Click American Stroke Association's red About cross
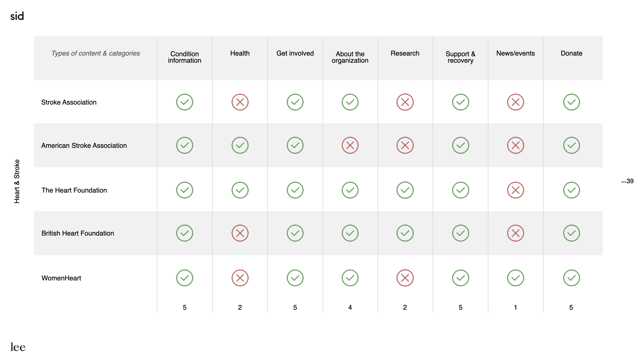 (350, 145)
